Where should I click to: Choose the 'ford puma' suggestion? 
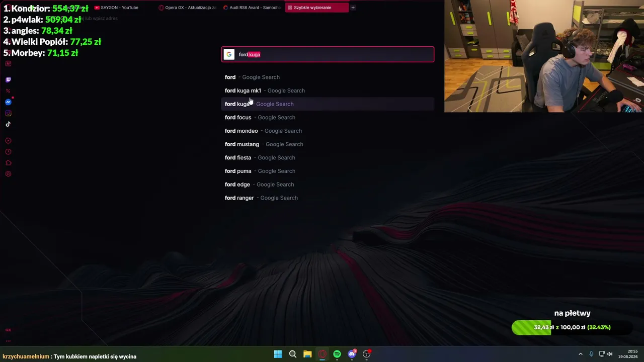click(328, 171)
